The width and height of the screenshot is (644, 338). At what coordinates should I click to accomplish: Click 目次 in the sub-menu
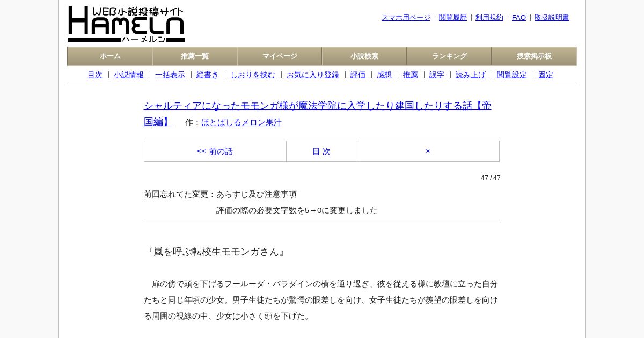(x=95, y=75)
